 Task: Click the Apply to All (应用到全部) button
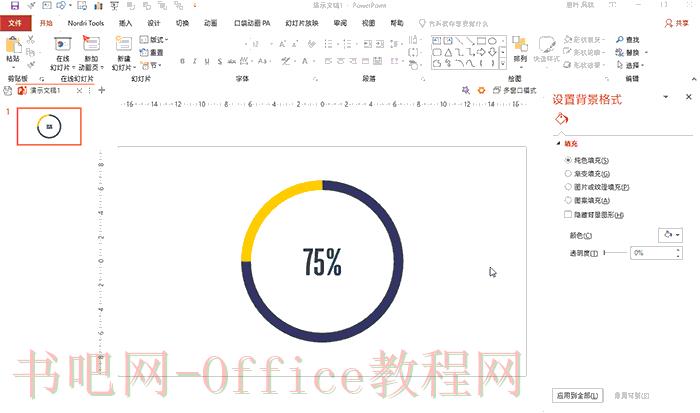click(x=578, y=396)
